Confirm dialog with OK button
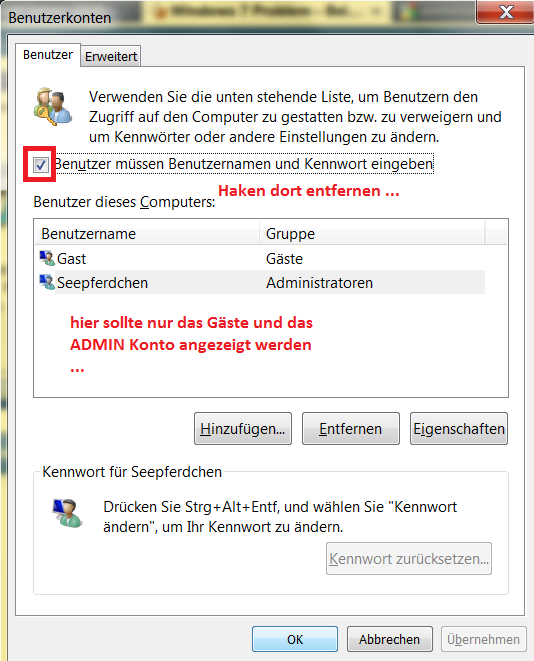Viewport: 534px width, 661px height. click(x=295, y=639)
